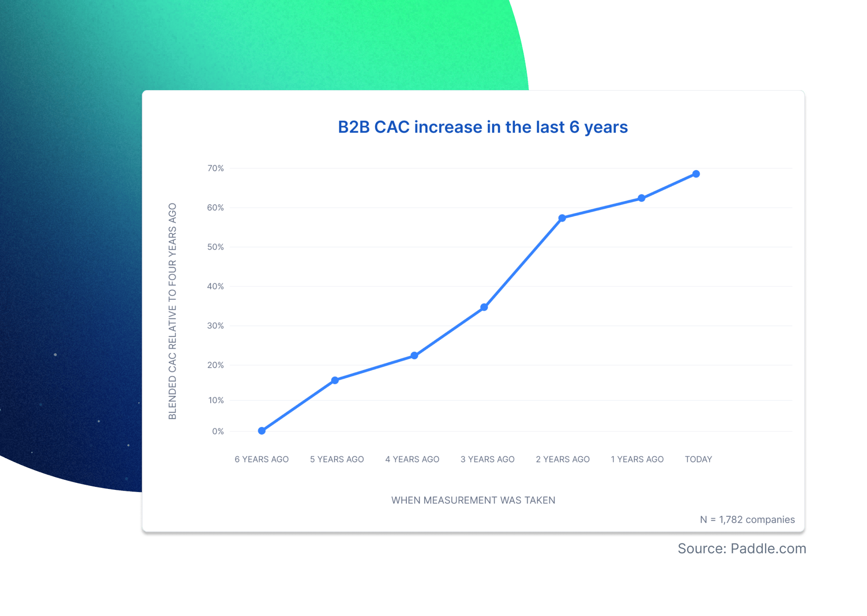The image size is (867, 616).
Task: Click the 'N = 1,782 companies' note
Action: click(x=747, y=520)
